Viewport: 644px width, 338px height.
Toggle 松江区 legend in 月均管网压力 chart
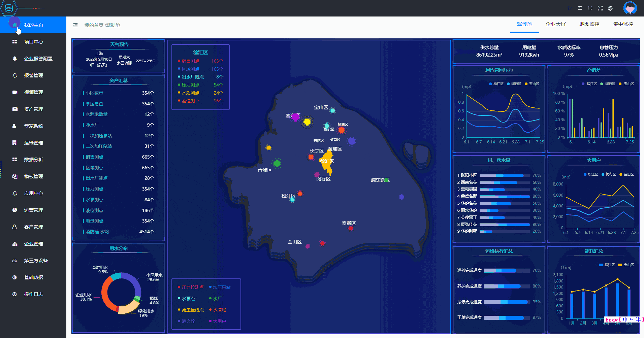tap(496, 84)
